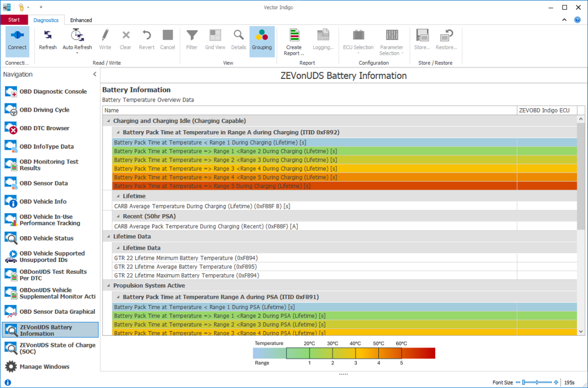The image size is (588, 388).
Task: Collapse the Lifetime subgroup
Action: click(118, 196)
